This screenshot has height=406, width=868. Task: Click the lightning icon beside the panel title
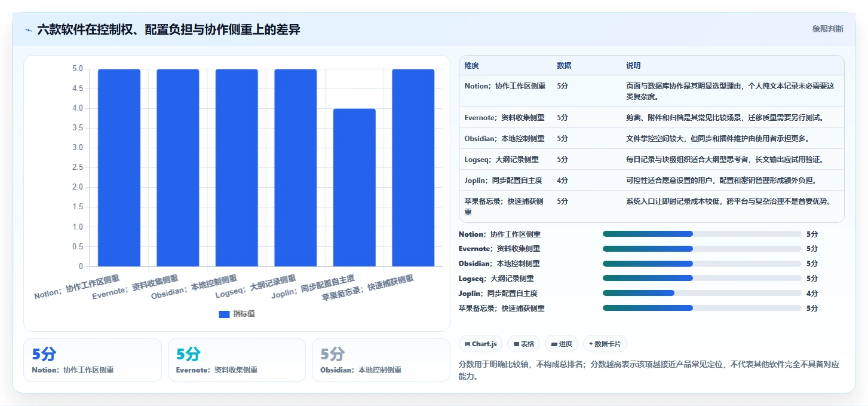click(x=28, y=29)
